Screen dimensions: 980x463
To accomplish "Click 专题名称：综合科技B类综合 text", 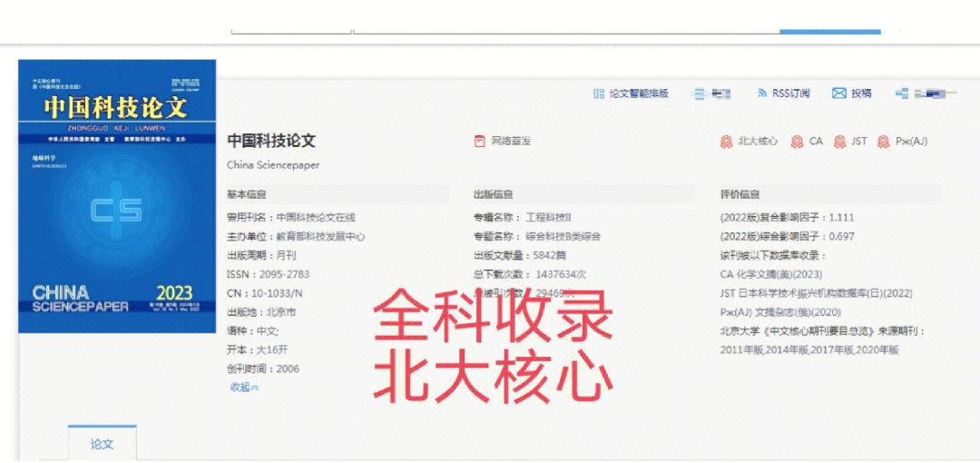I will point(537,237).
